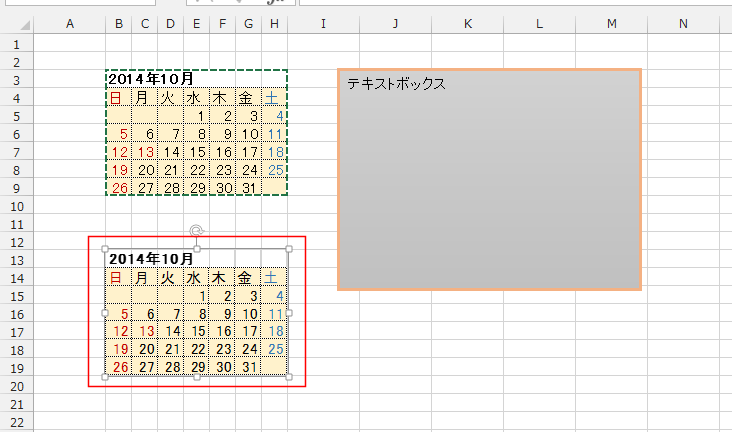Select the blue 4 cell in dashed range
732x432 pixels.
(274, 115)
